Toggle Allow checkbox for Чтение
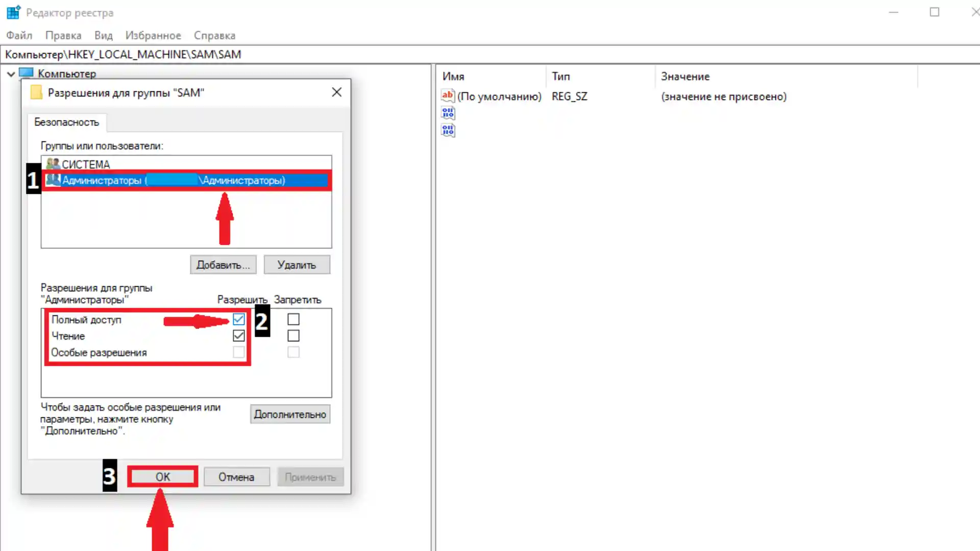The height and width of the screenshot is (551, 980). pos(238,336)
